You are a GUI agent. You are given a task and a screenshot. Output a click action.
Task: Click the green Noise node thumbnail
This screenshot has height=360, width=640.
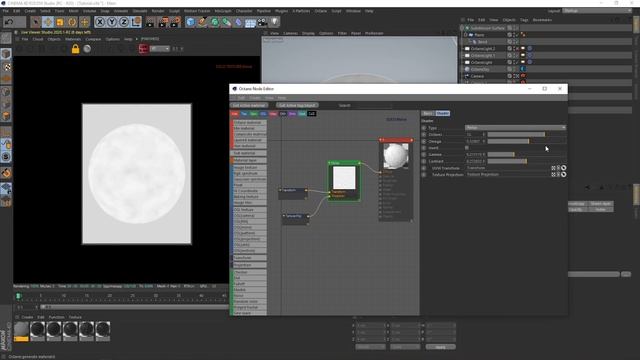click(344, 178)
